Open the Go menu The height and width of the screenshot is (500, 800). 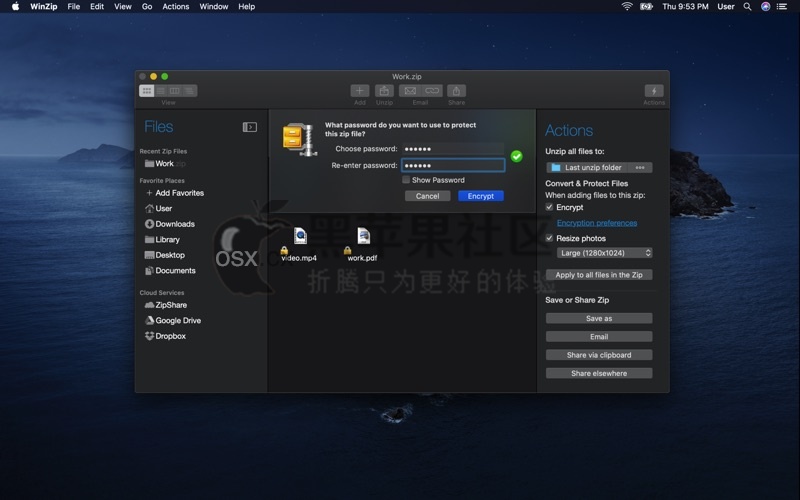(147, 7)
